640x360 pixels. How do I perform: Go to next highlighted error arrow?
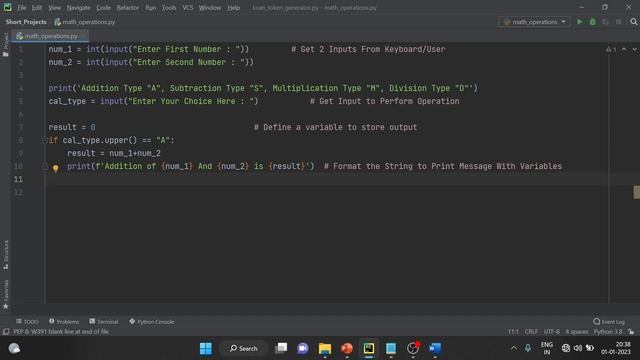coord(634,49)
